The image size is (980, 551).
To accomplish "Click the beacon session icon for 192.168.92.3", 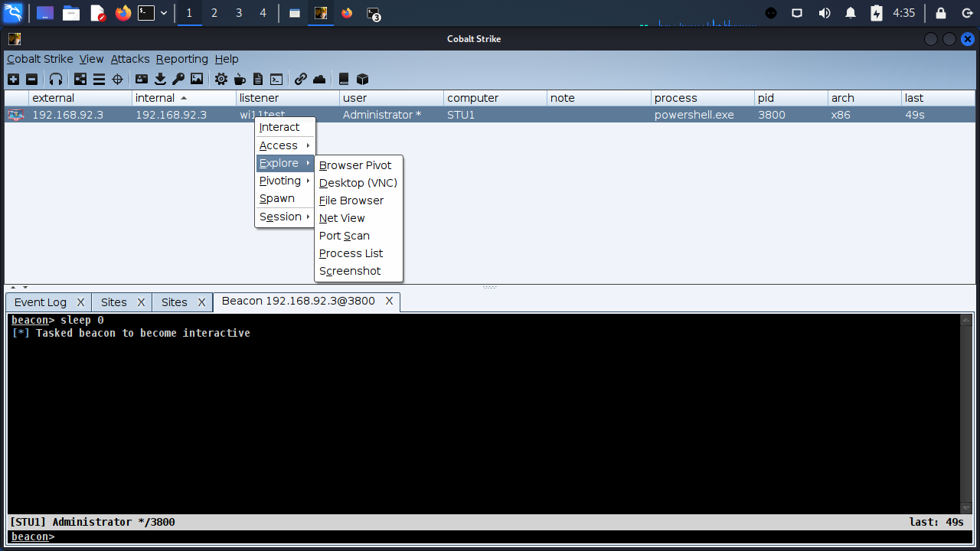I will 15,115.
